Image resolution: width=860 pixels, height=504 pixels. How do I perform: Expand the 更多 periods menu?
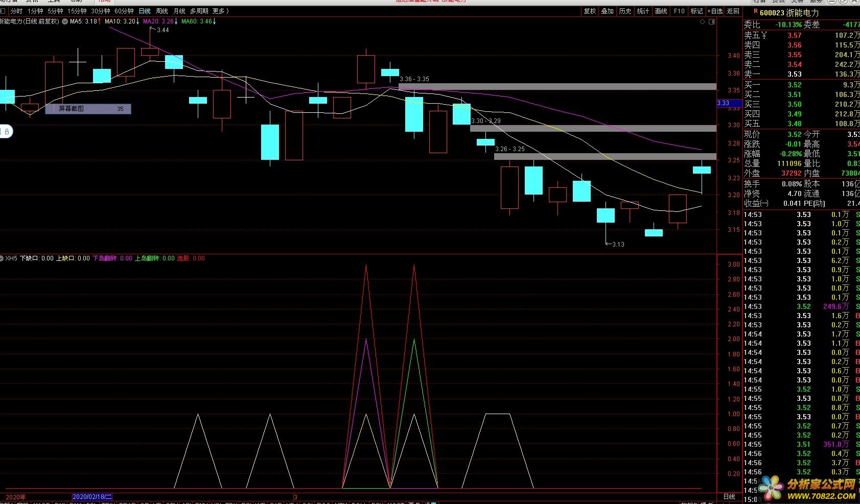(x=220, y=11)
